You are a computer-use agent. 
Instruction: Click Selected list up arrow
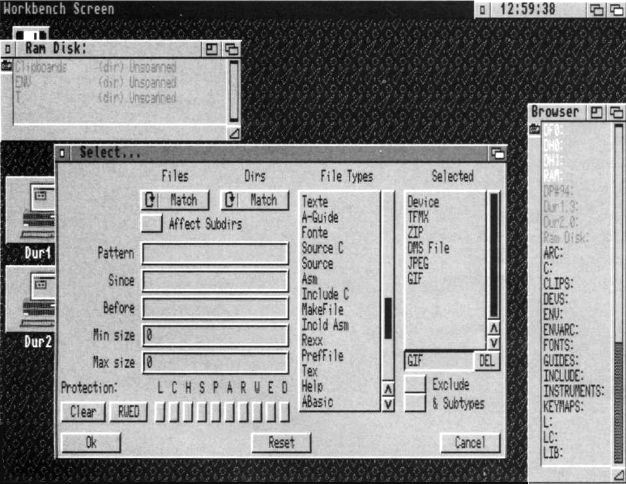(x=494, y=328)
